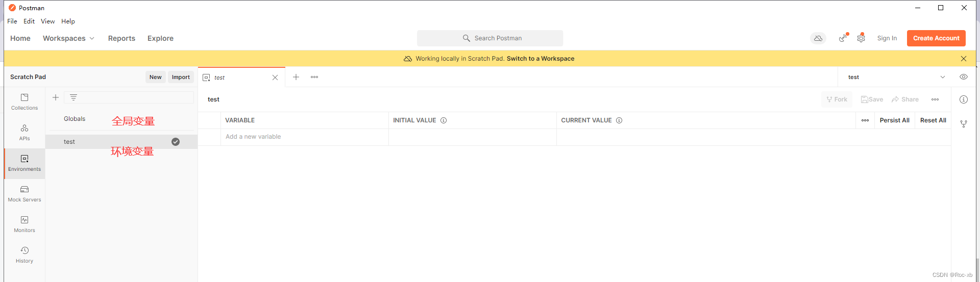The image size is (980, 282).
Task: Select the Environments sidebar panel
Action: coord(24,163)
